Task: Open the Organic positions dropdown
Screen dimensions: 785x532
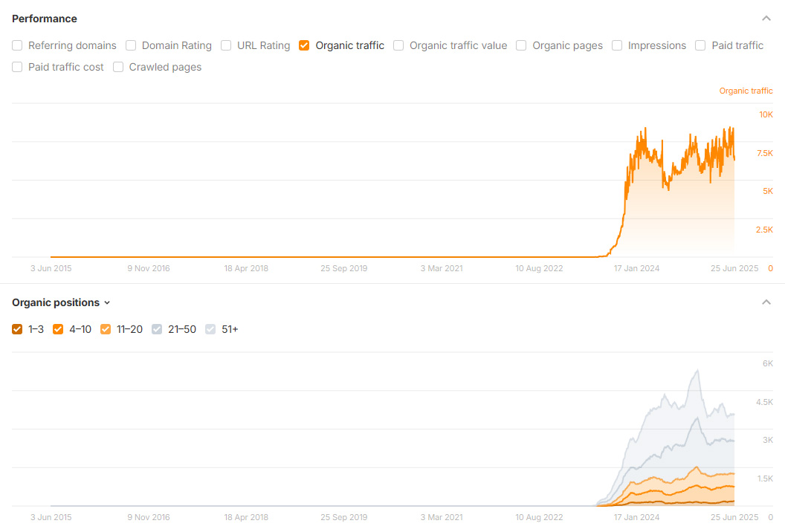Action: click(61, 303)
